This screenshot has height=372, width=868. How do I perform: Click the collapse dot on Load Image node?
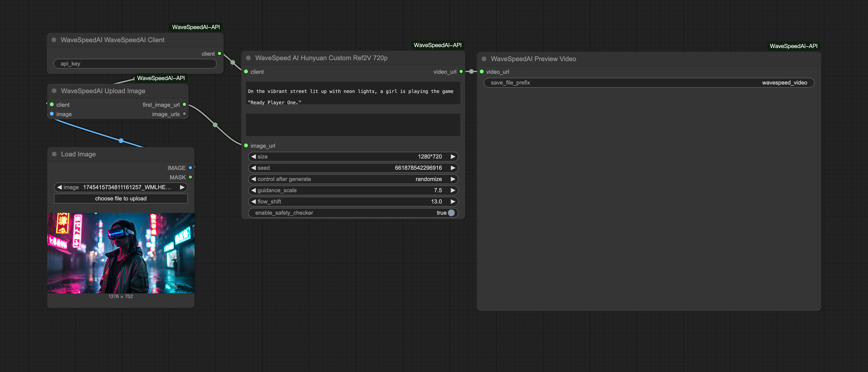coord(54,154)
